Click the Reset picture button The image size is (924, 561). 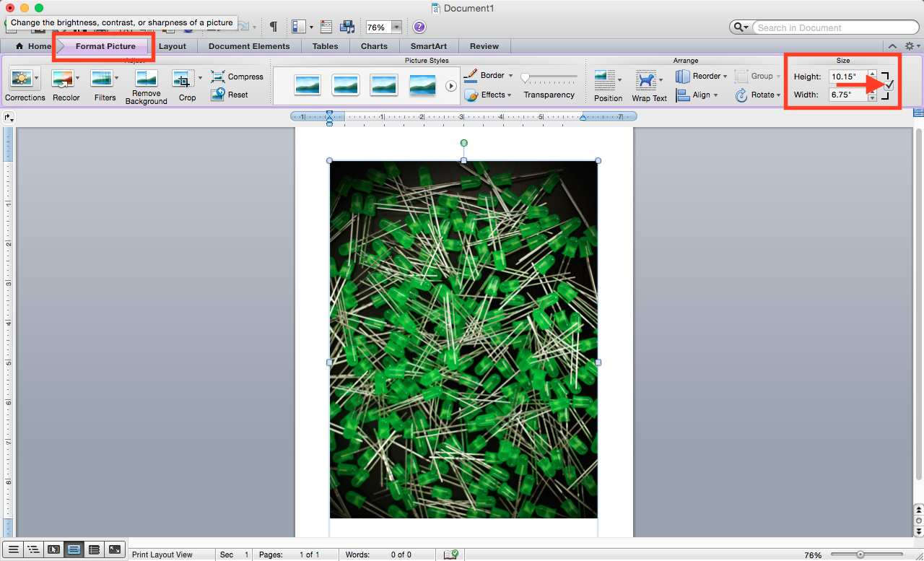[230, 95]
